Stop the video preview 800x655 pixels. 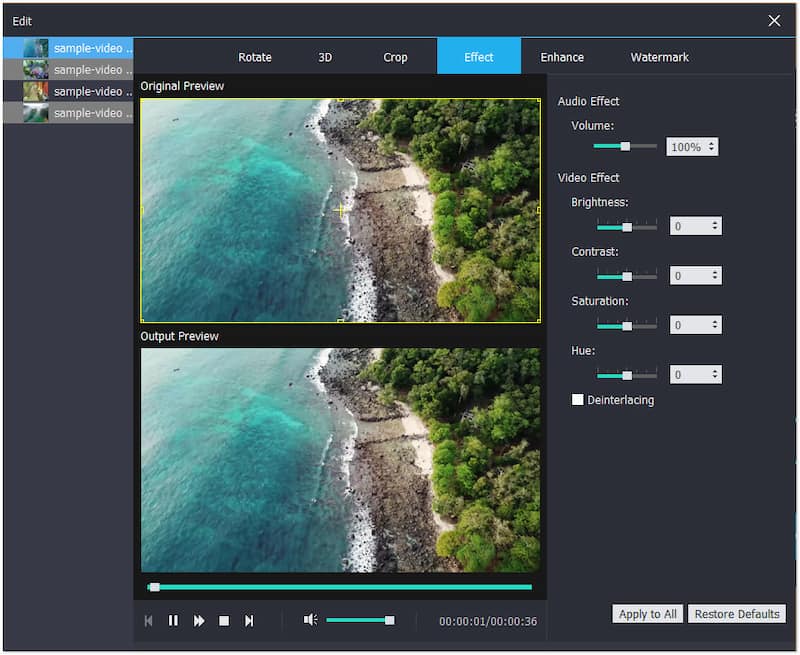224,621
